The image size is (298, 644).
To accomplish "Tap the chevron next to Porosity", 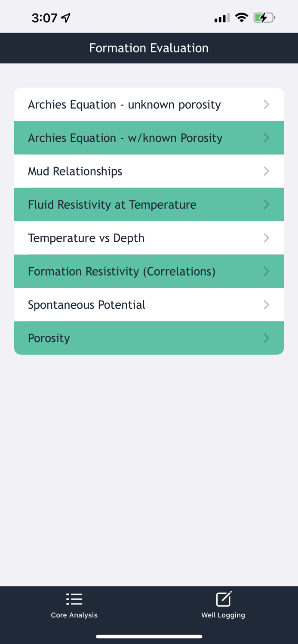I will click(x=267, y=337).
